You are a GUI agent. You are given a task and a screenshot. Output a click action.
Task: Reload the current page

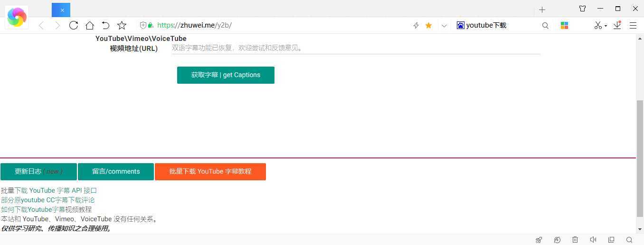[74, 25]
